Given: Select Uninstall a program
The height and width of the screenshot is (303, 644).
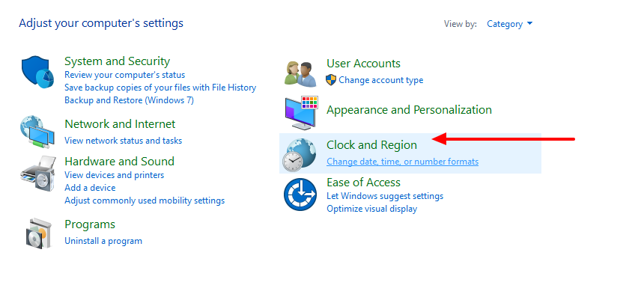Looking at the screenshot, I should [x=103, y=241].
